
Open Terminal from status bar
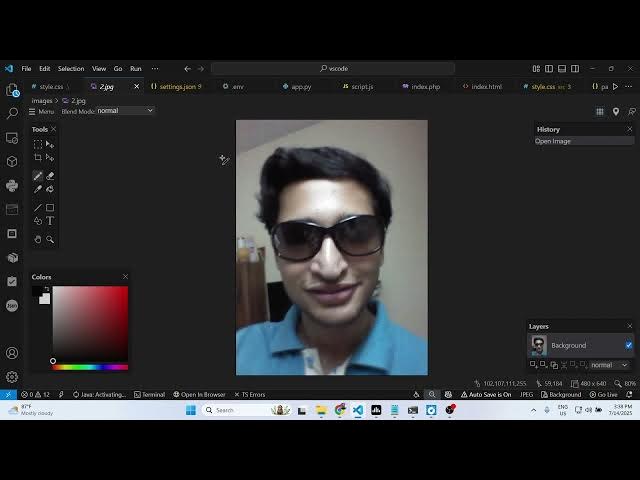pyautogui.click(x=149, y=395)
